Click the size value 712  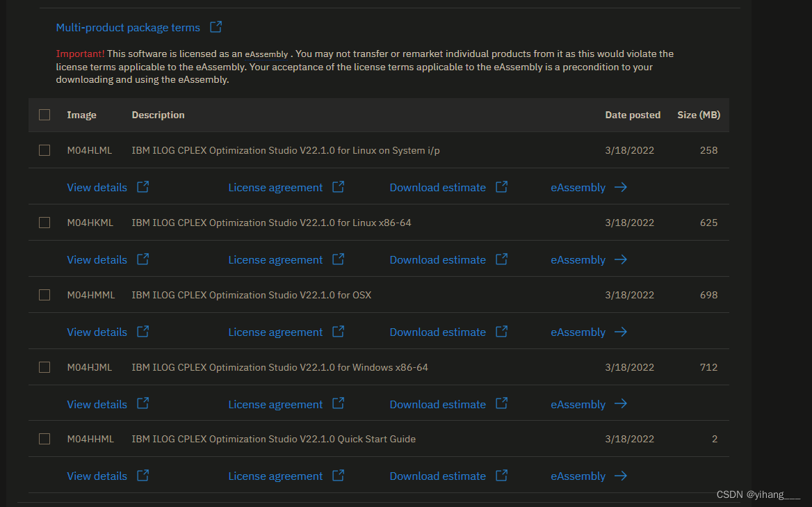(x=708, y=367)
